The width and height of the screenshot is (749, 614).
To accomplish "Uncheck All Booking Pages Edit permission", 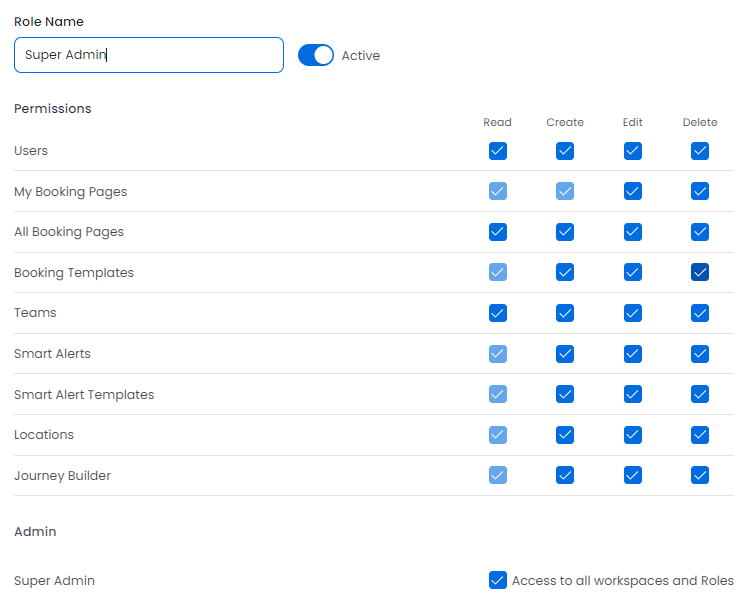I will pyautogui.click(x=632, y=232).
